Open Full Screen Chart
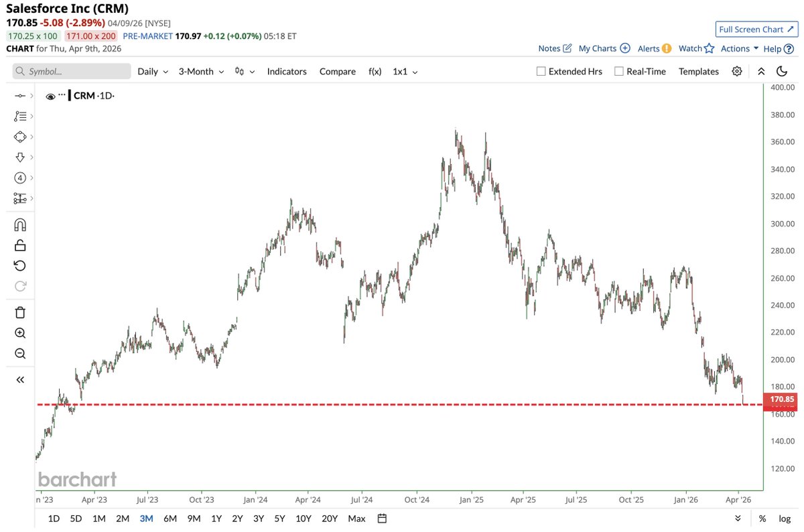The image size is (804, 532). 756,29
